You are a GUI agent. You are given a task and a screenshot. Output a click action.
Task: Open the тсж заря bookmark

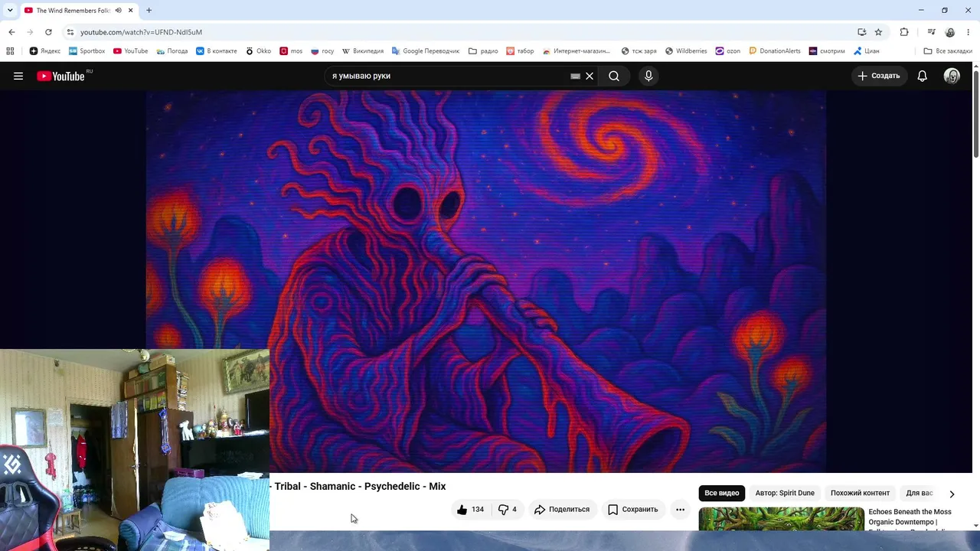coord(639,51)
